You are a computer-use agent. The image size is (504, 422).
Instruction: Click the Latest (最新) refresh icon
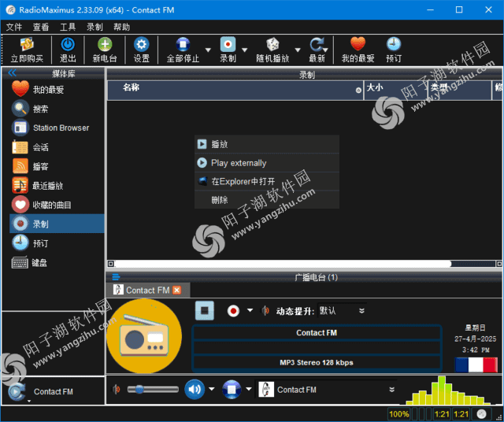(317, 50)
